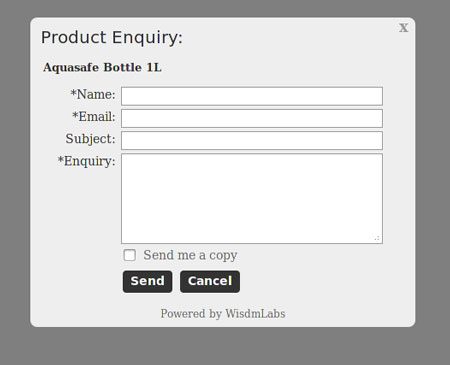Submit the form with the Send button

[x=147, y=281]
